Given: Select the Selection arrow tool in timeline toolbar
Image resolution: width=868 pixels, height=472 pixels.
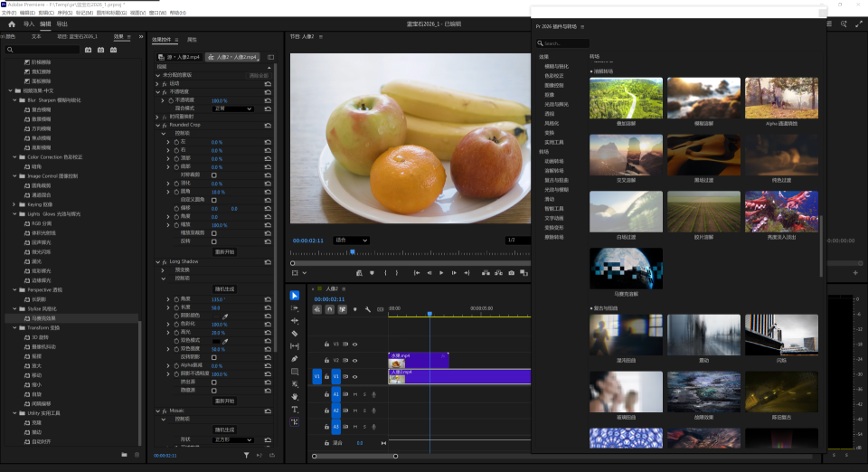Looking at the screenshot, I should [x=295, y=296].
